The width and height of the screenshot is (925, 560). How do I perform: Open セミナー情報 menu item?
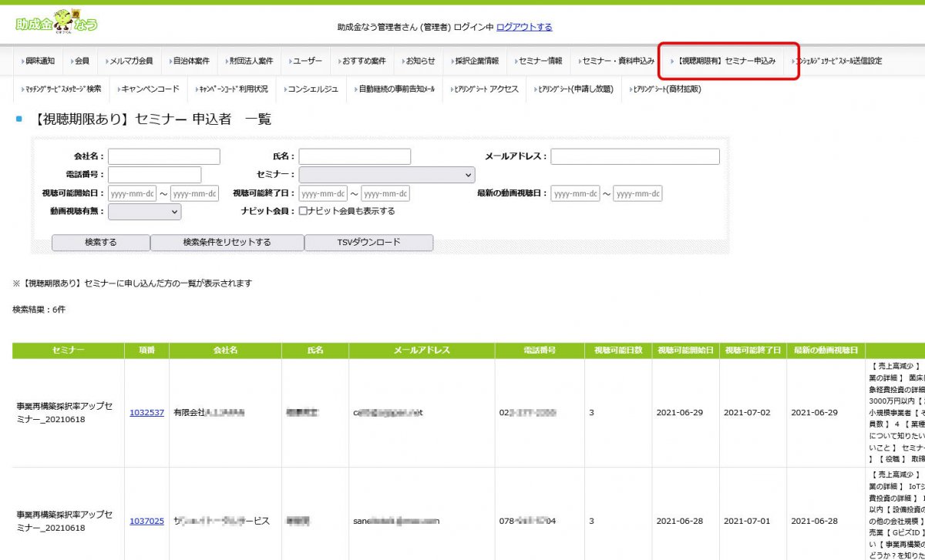(x=539, y=61)
